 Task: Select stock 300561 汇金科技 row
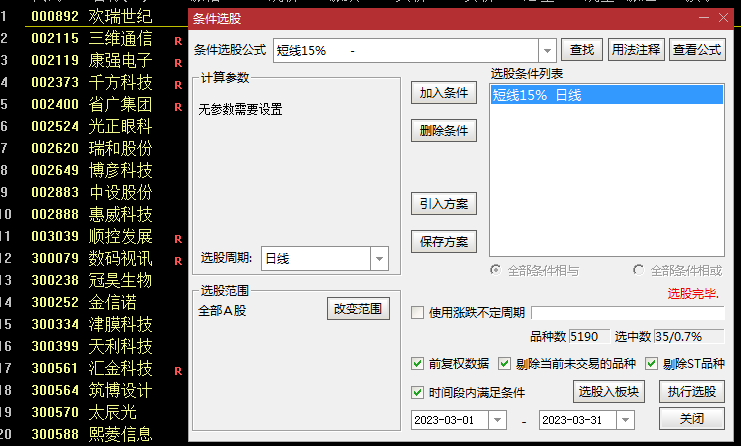click(x=92, y=368)
